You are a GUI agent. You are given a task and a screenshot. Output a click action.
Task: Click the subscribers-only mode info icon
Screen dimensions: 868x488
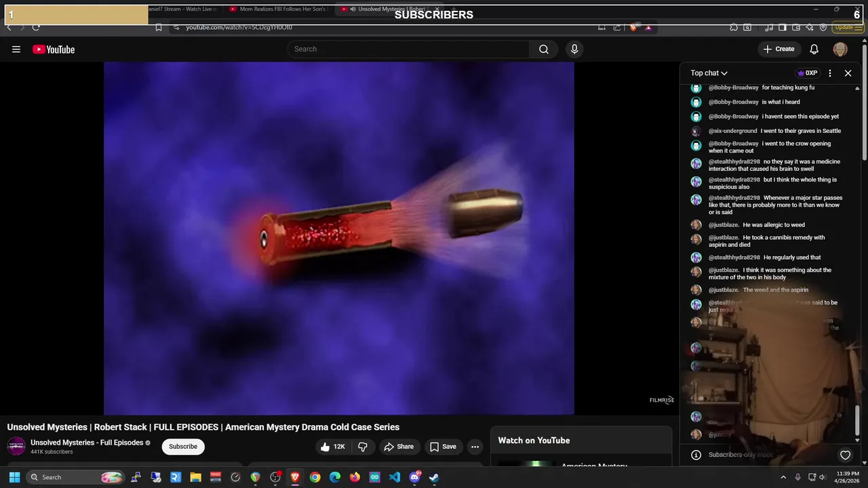[x=696, y=455]
